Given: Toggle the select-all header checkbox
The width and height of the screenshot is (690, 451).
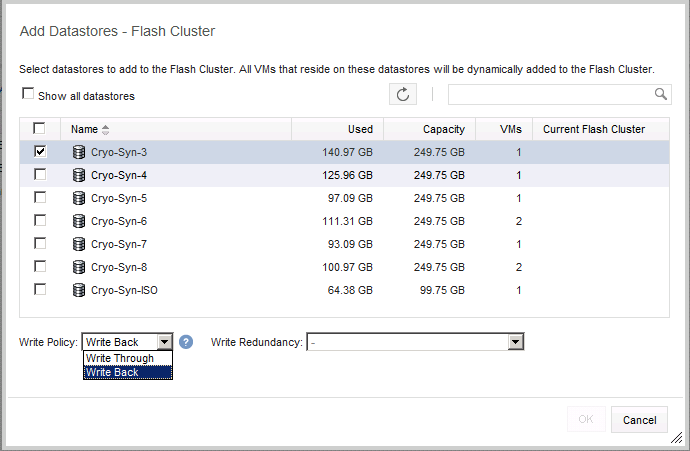Looking at the screenshot, I should (x=39, y=128).
